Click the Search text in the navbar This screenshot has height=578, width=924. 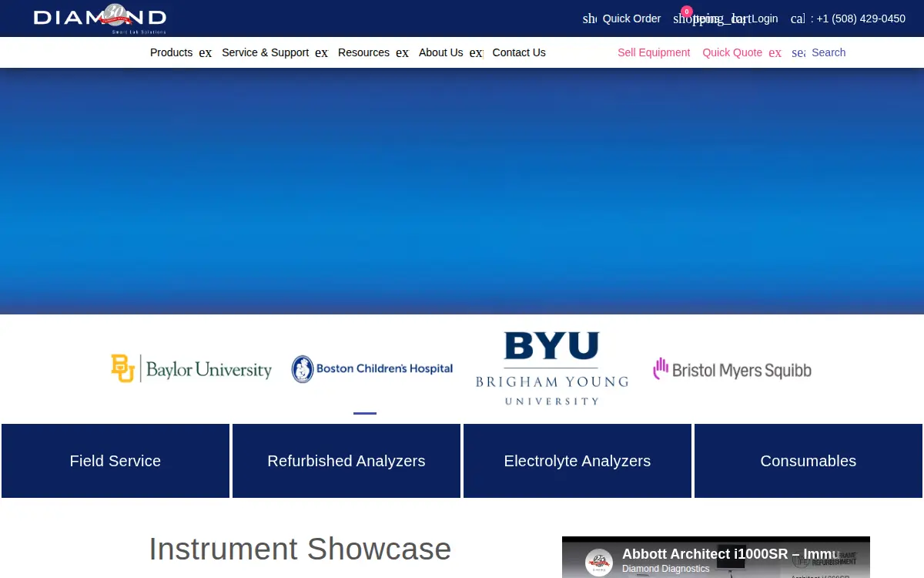(829, 52)
